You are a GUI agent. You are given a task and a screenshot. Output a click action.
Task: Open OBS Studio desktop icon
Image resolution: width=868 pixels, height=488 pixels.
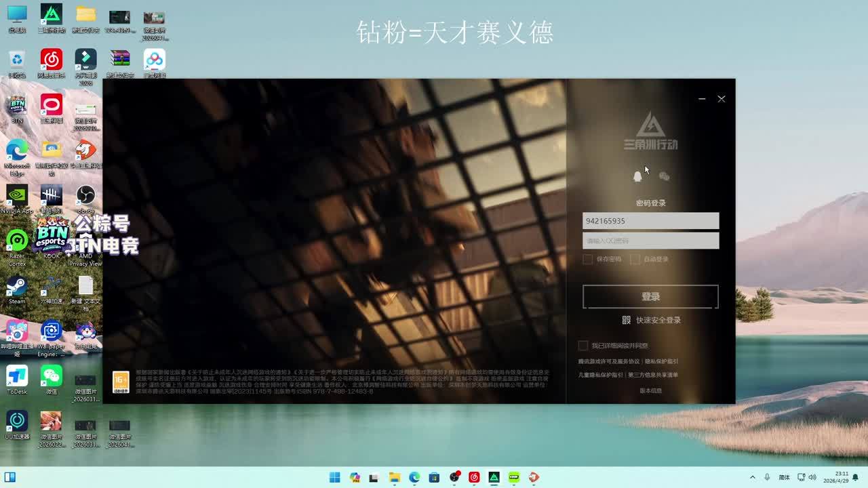click(85, 197)
